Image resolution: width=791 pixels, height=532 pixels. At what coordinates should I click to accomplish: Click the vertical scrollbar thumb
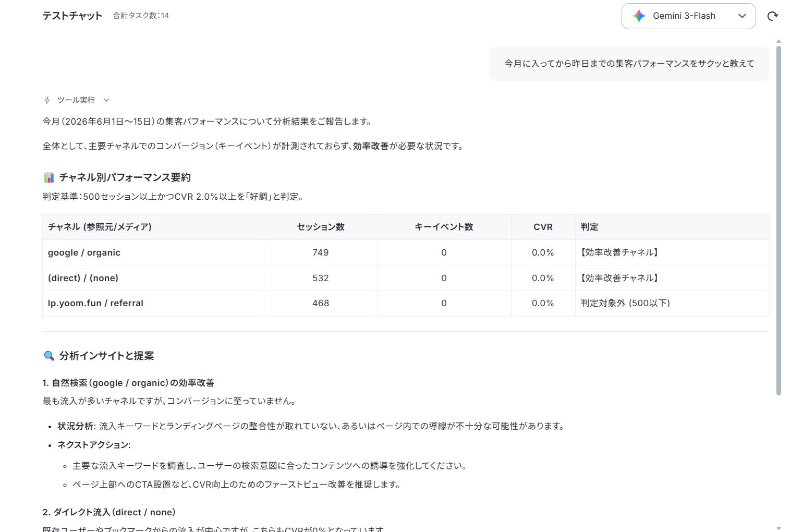coord(778,221)
